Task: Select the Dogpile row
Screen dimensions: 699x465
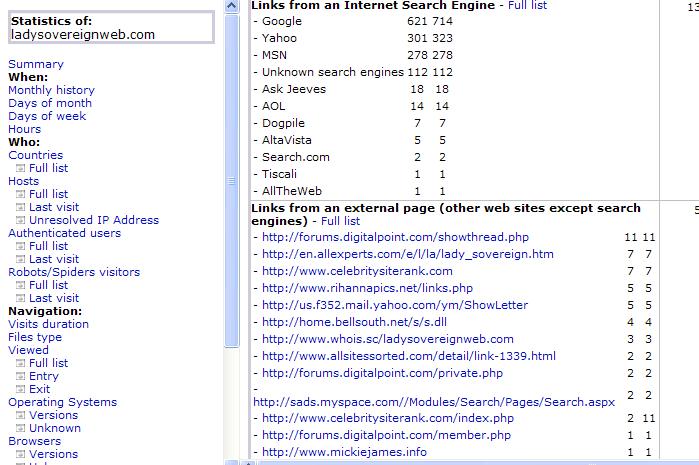Action: 350,123
